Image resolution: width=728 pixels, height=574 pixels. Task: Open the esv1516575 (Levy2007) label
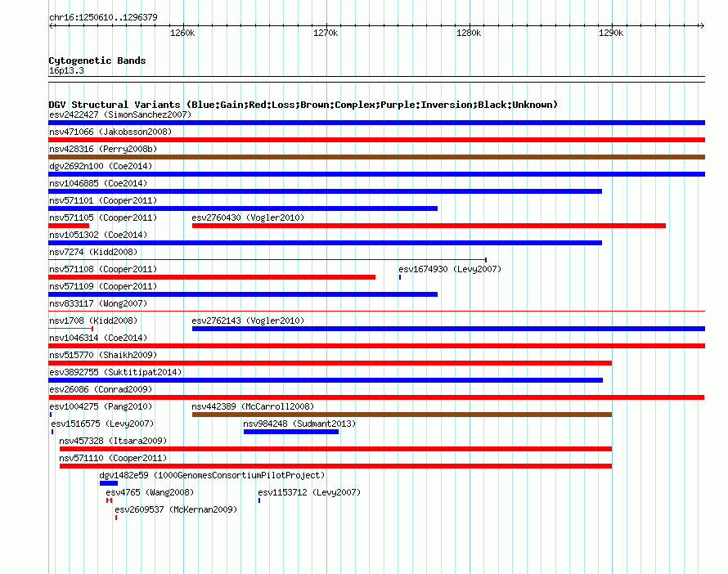[x=102, y=424]
